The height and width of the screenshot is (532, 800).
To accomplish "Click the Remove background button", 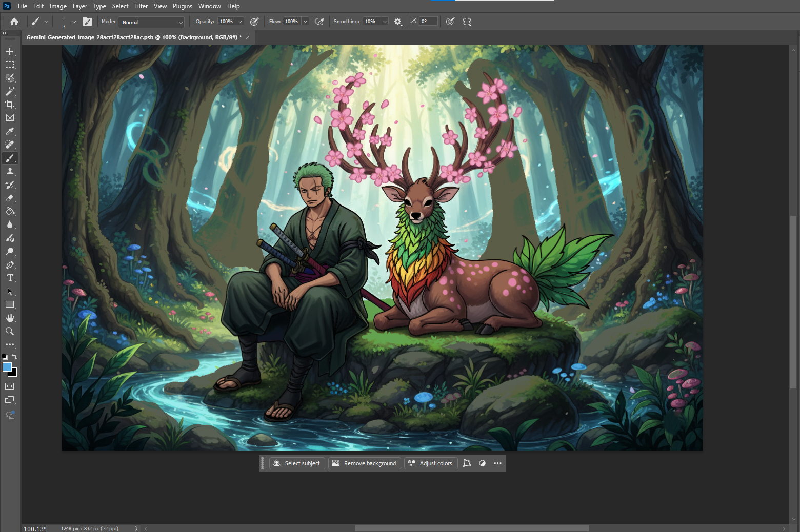I will (x=364, y=463).
